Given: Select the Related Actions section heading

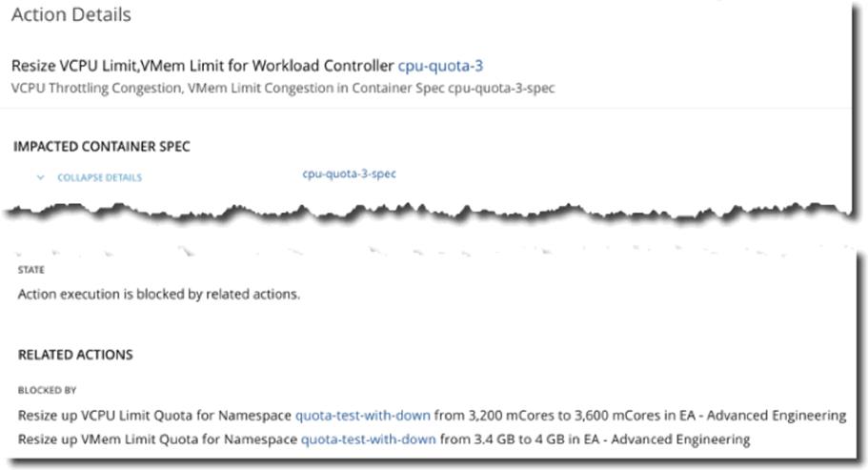Looking at the screenshot, I should point(75,355).
